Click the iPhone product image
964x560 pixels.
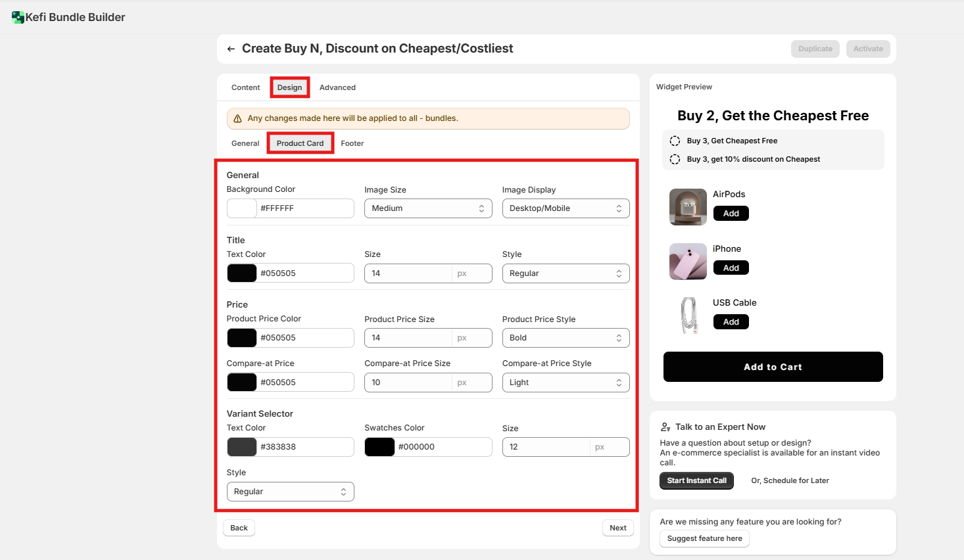[688, 262]
